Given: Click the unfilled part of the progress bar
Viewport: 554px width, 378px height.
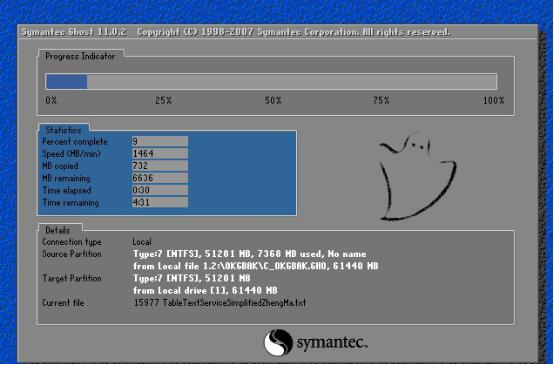Looking at the screenshot, I should [292, 82].
